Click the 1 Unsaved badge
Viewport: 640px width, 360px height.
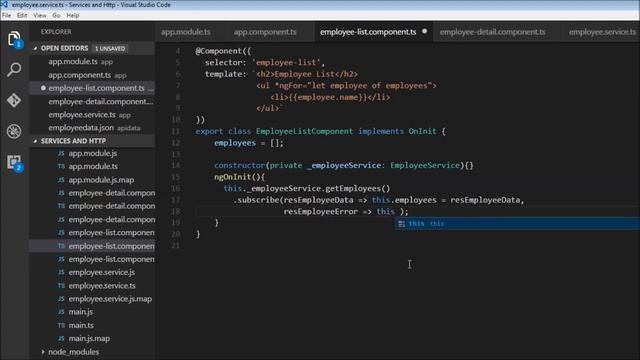[x=110, y=49]
